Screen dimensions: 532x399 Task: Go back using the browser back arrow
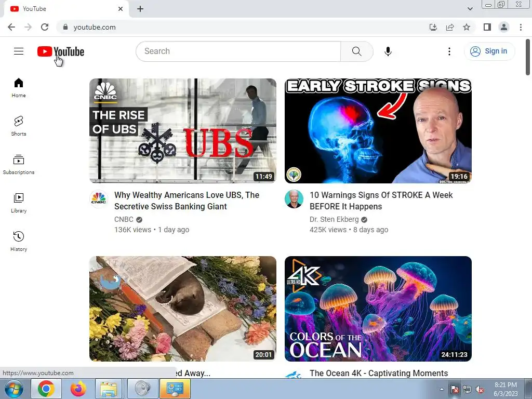tap(11, 27)
